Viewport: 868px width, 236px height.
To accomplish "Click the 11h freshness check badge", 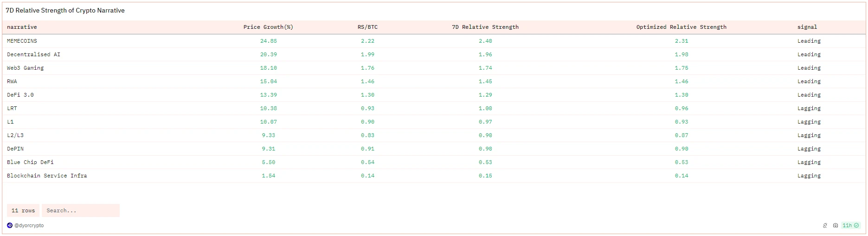I will [851, 225].
